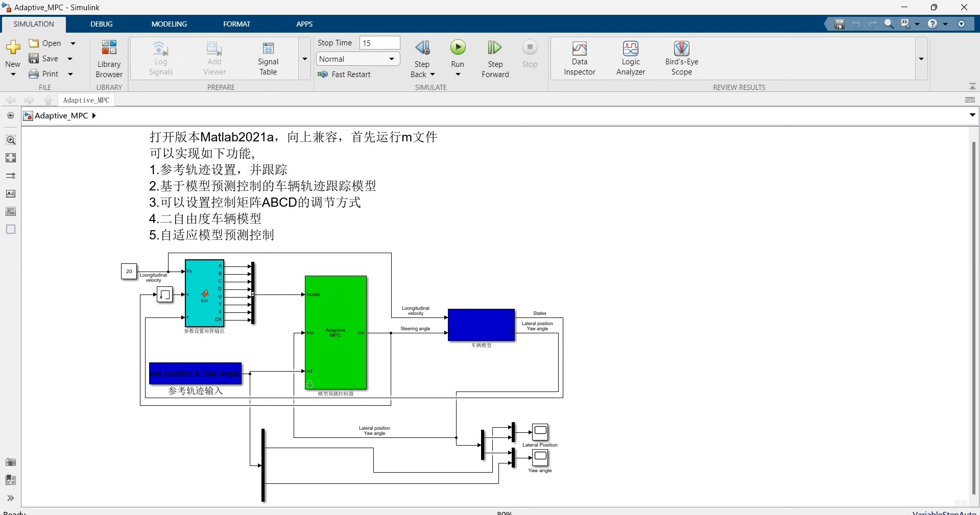Switch to the MODELING tab
980x515 pixels.
click(x=169, y=24)
